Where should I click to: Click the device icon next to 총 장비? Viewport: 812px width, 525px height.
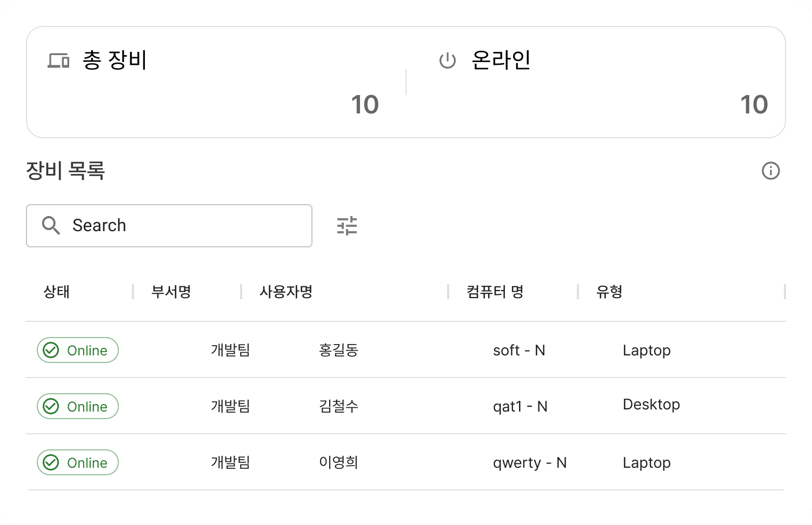pos(58,60)
